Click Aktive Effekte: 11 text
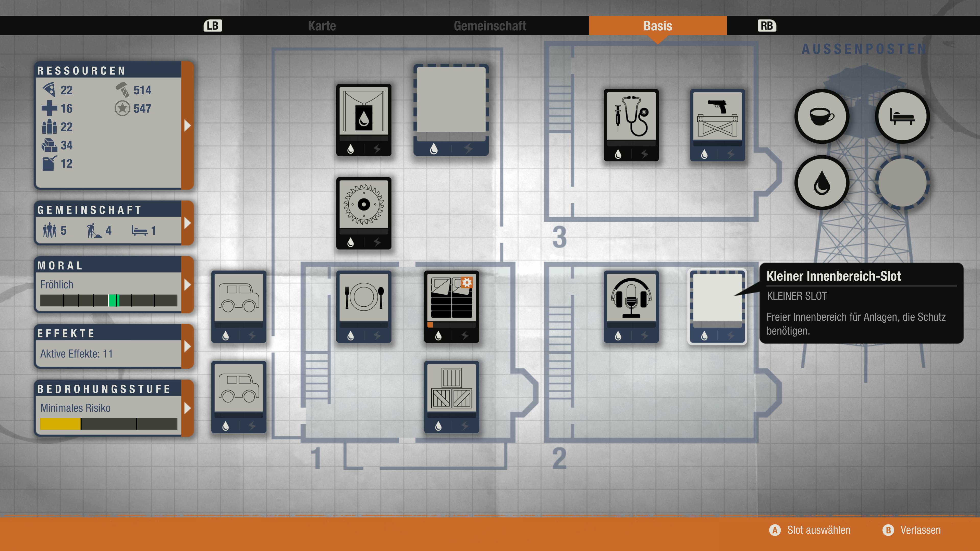 [77, 354]
